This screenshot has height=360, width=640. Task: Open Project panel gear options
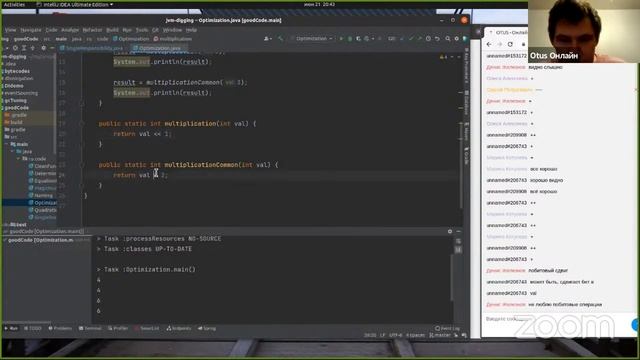click(x=44, y=48)
